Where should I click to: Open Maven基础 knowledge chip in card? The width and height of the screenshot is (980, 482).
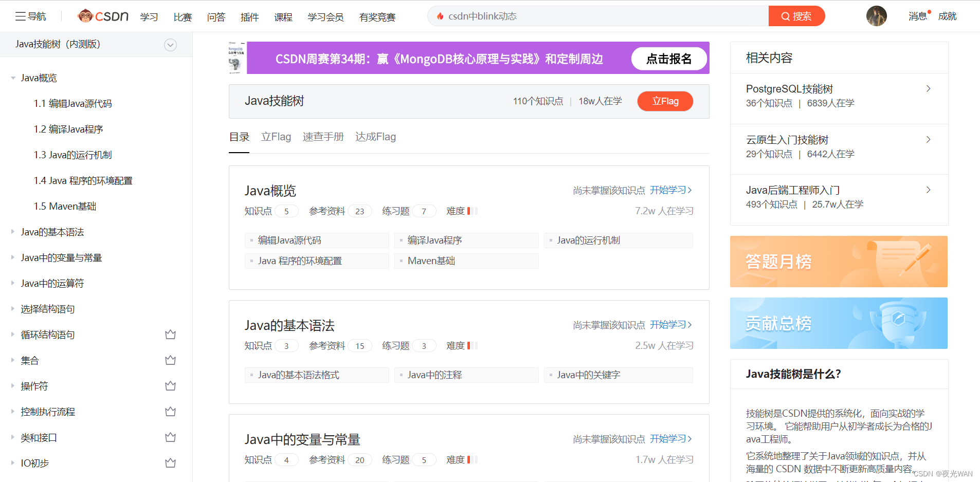coord(466,261)
